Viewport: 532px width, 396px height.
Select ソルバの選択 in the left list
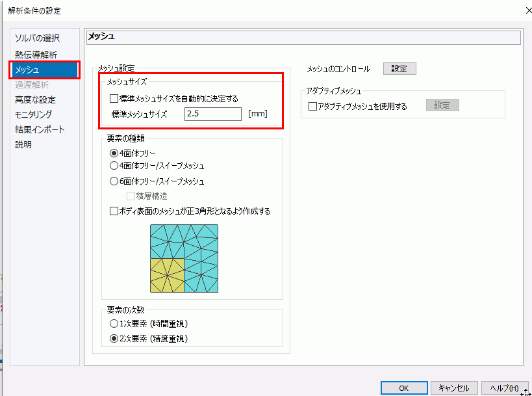[37, 39]
